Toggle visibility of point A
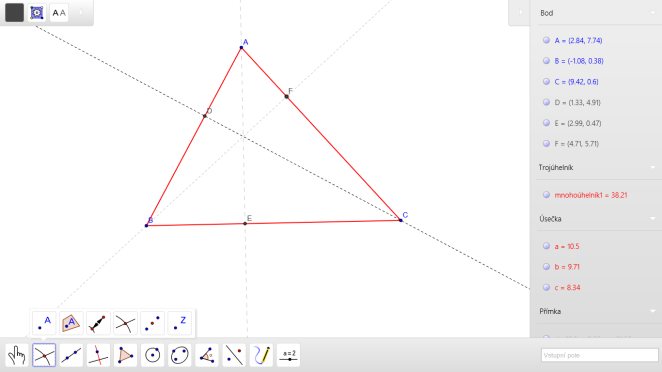Image resolution: width=662 pixels, height=372 pixels. (546, 40)
